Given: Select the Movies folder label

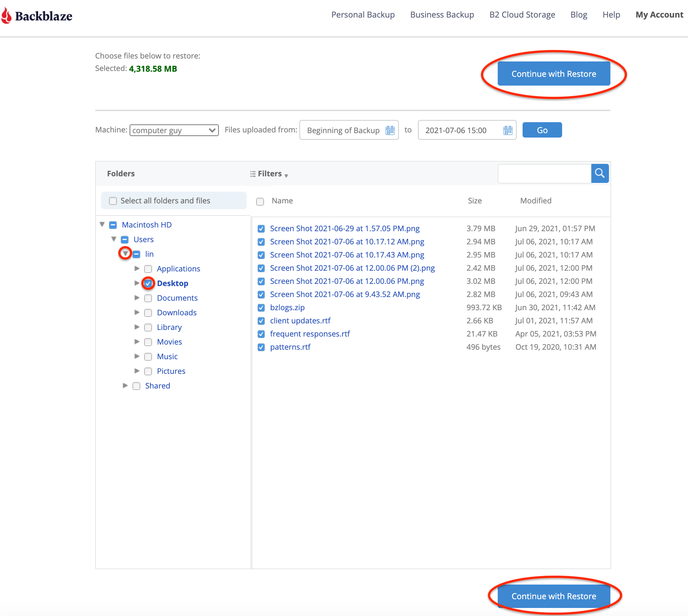Looking at the screenshot, I should point(169,342).
